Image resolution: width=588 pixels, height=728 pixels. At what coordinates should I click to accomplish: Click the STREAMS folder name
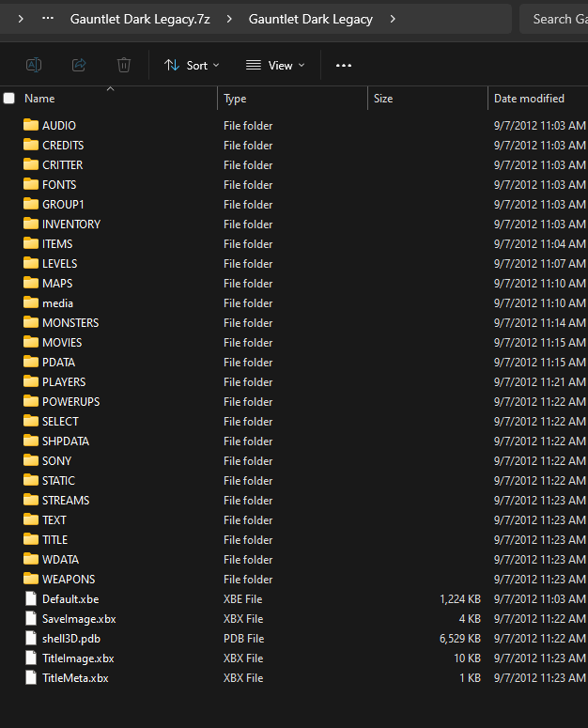coord(66,501)
